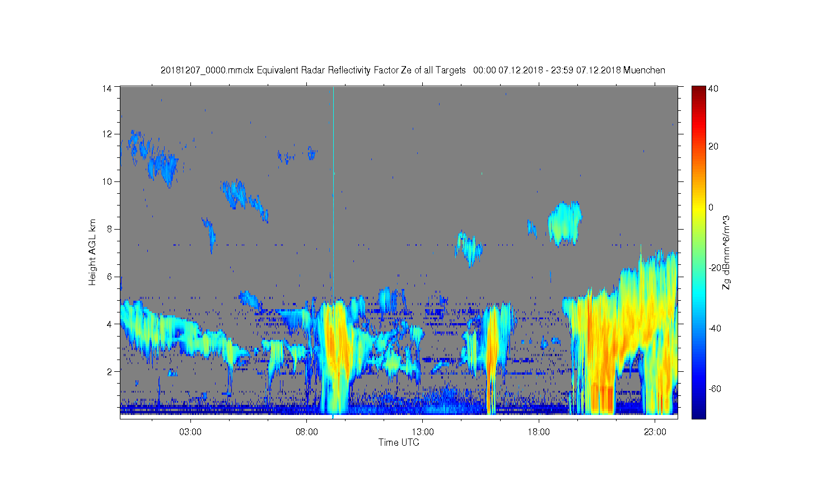Image resolution: width=840 pixels, height=504 pixels.
Task: Click the colorbar label '-40'
Action: click(714, 328)
